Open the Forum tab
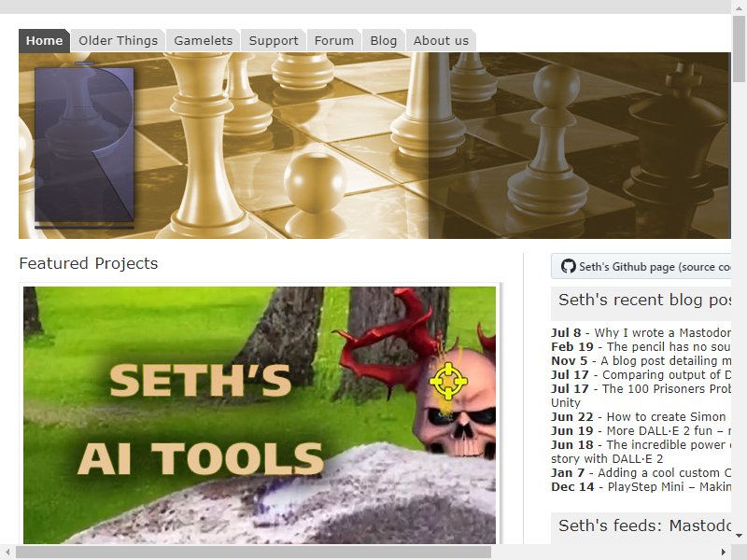The image size is (747, 560). [334, 41]
